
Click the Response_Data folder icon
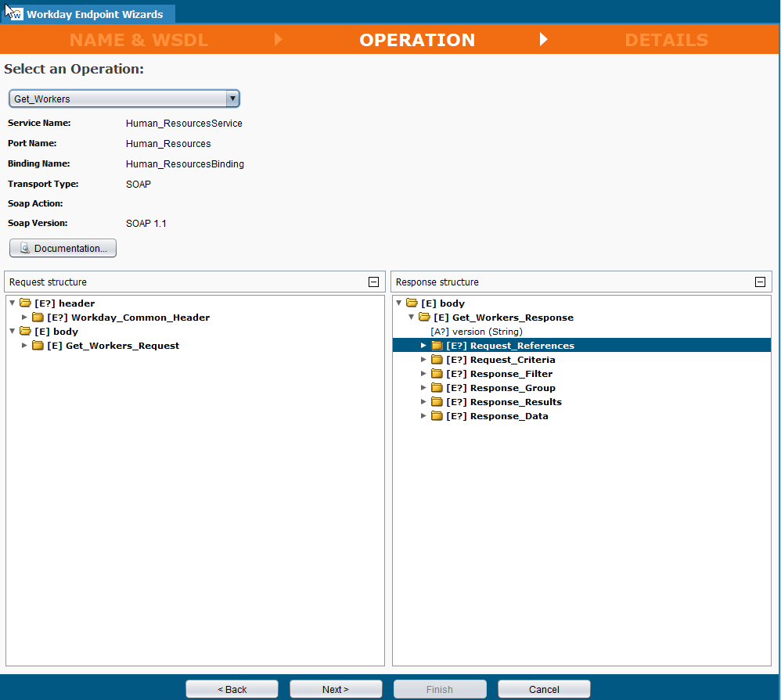(437, 416)
